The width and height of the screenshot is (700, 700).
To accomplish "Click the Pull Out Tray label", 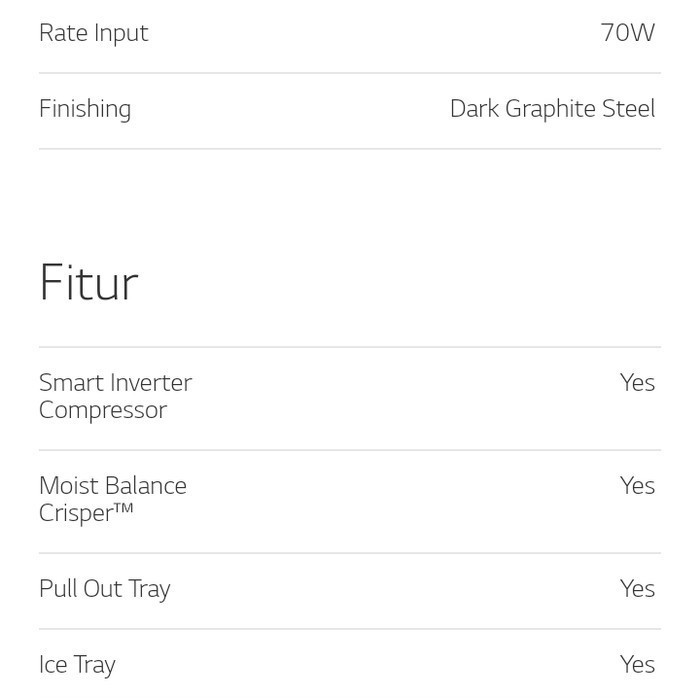I will click(104, 589).
